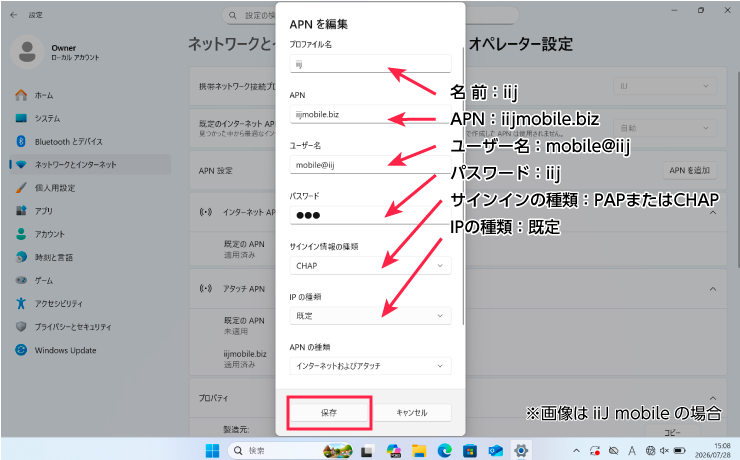The width and height of the screenshot is (740, 460).
Task: Click the iijmobile.biz entry under アタッチ APN
Action: pos(245,359)
